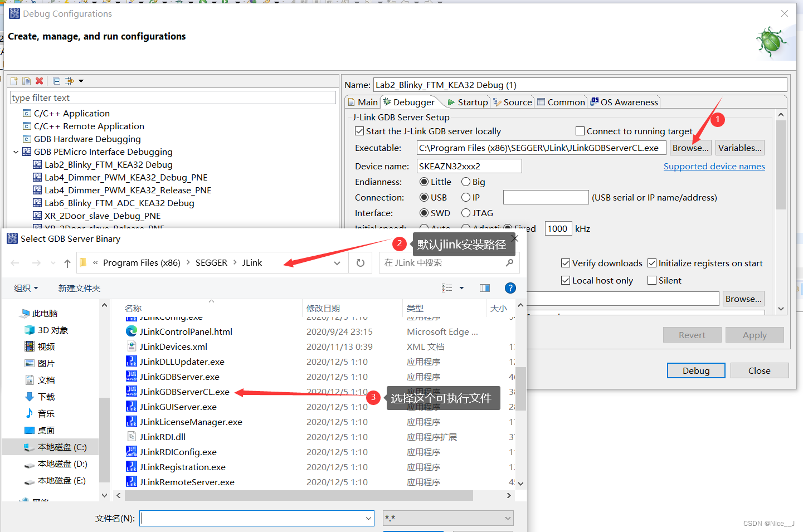
Task: Switch to the Main tab
Action: coord(363,102)
